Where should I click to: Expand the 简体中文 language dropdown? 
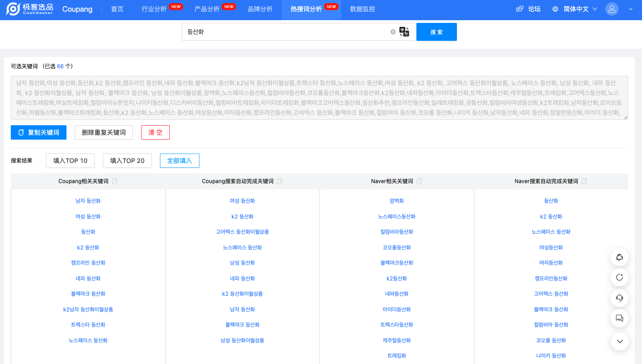pyautogui.click(x=576, y=9)
